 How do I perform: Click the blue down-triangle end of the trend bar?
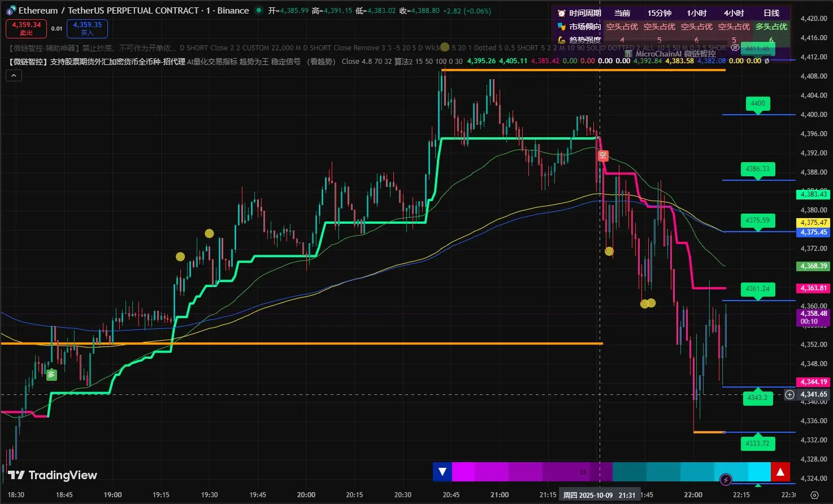442,472
